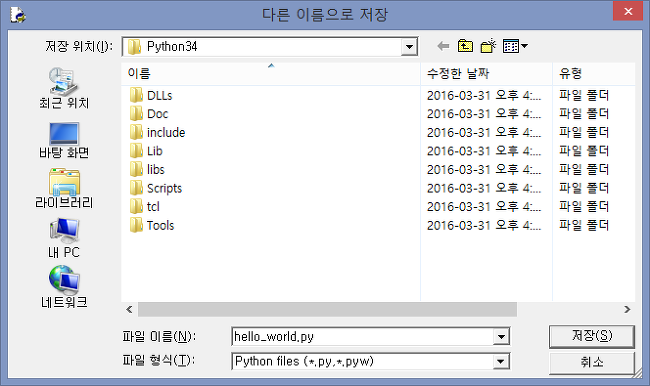The width and height of the screenshot is (650, 386).
Task: Sort by 수정한 날짜 column header
Action: pyautogui.click(x=486, y=74)
